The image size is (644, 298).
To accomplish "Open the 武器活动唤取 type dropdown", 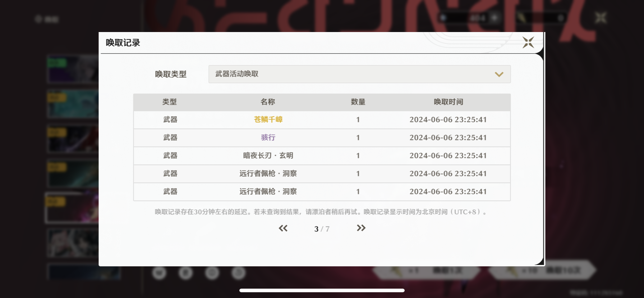I will coord(359,74).
